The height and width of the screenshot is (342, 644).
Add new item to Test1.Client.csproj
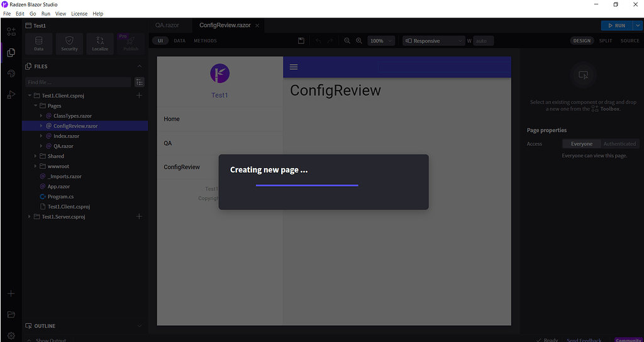(x=139, y=96)
